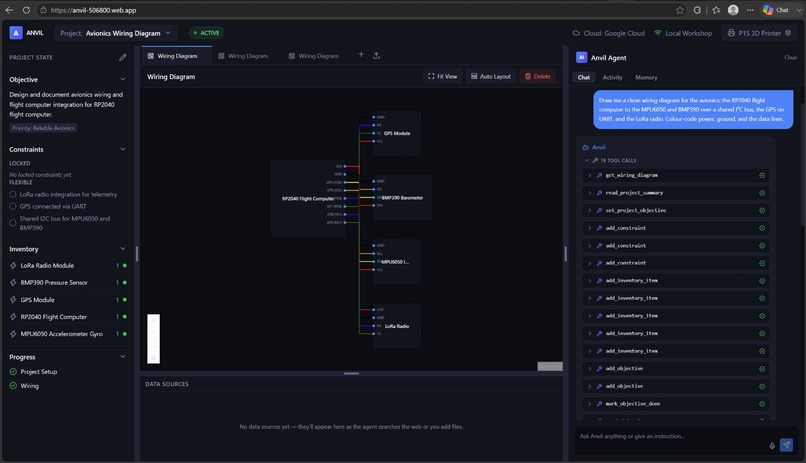This screenshot has width=806, height=463.
Task: Expand the set_project_objective tool call
Action: click(590, 210)
